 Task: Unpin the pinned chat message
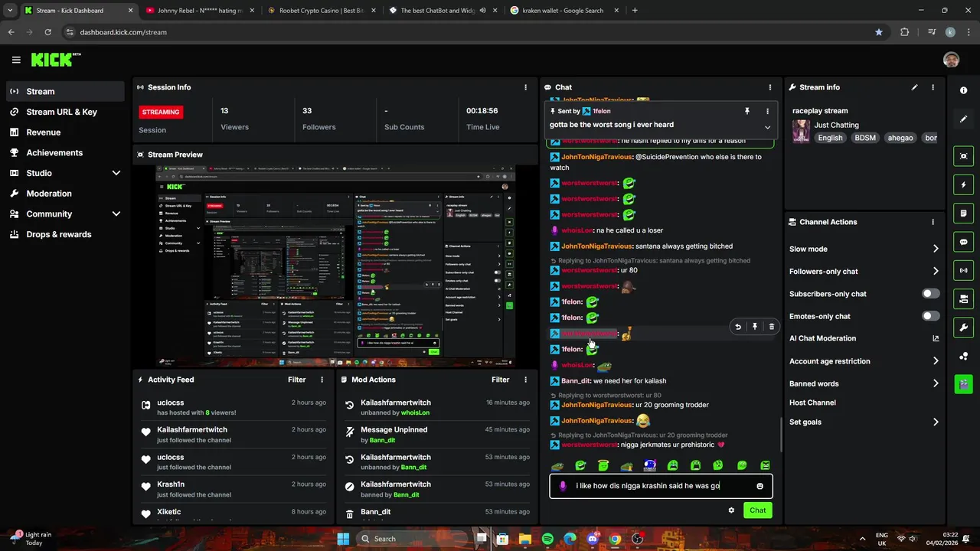point(747,111)
